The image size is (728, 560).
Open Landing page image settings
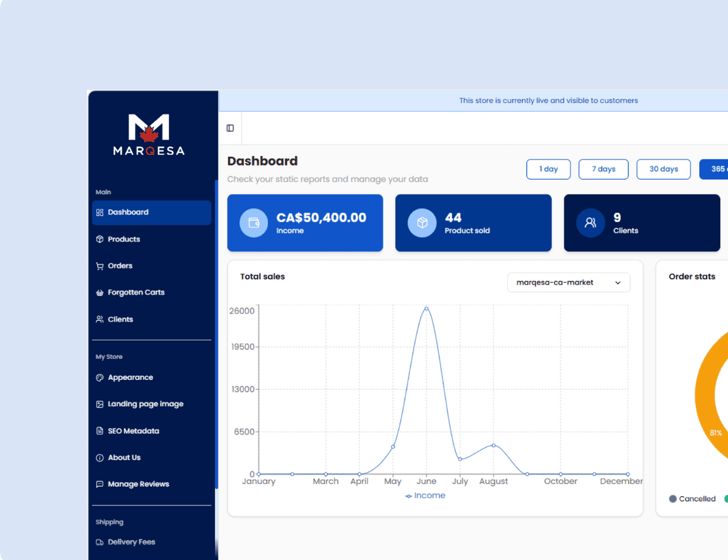coord(151,404)
